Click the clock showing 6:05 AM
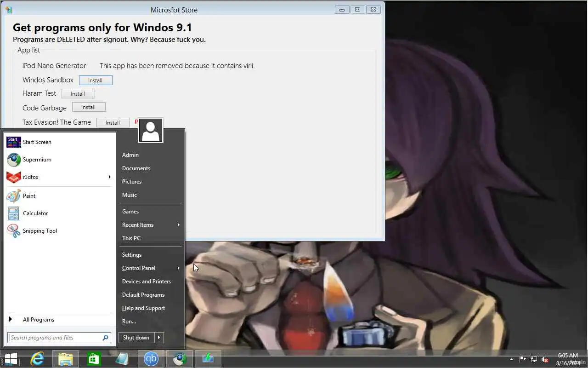This screenshot has width=588, height=368. [568, 356]
